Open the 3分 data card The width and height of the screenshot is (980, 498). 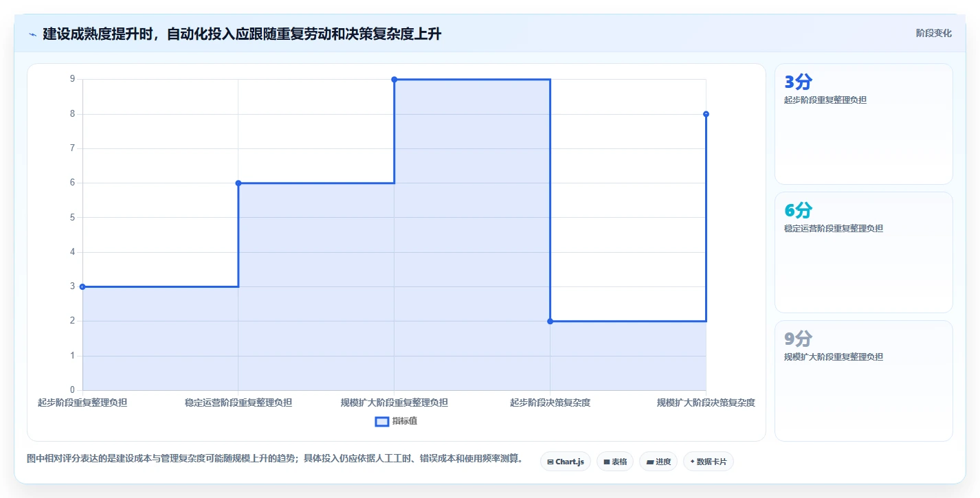click(x=864, y=124)
